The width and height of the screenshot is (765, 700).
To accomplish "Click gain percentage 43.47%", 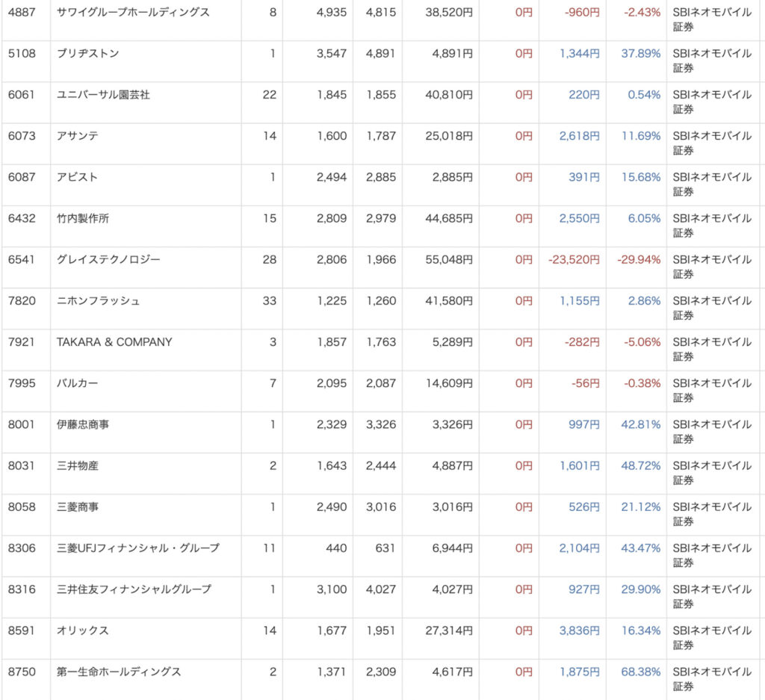I will point(640,548).
